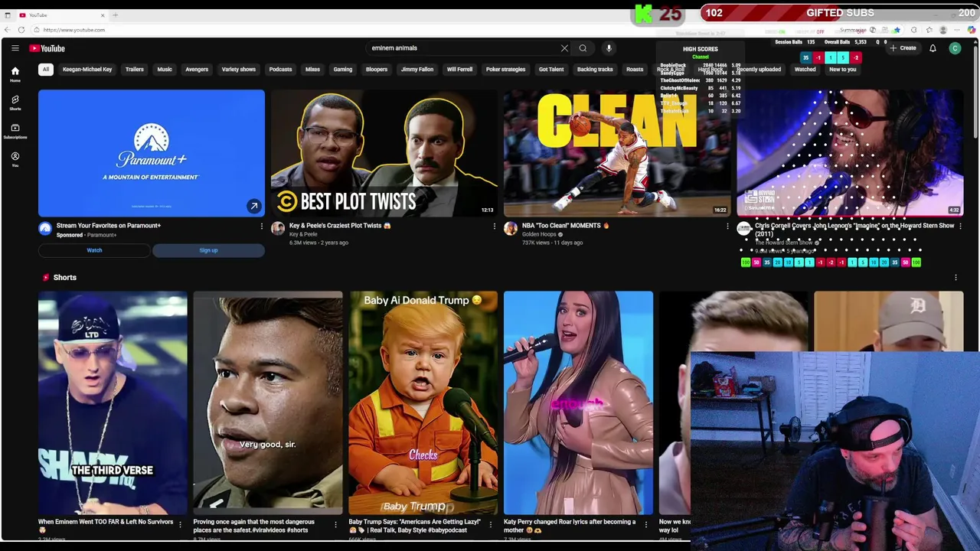The image size is (980, 551).
Task: Open more options for NBA Too Clean video
Action: pyautogui.click(x=727, y=227)
